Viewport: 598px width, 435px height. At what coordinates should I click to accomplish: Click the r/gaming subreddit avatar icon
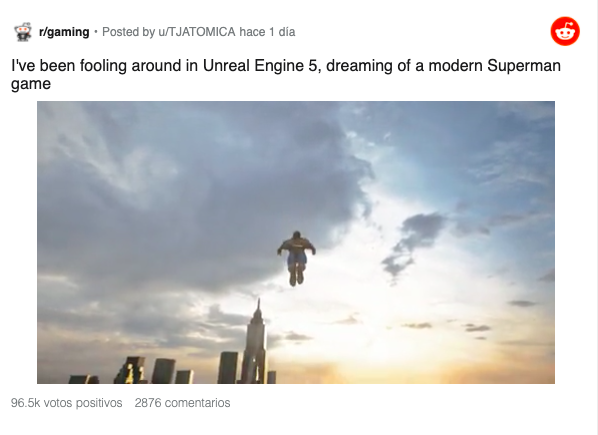pos(23,32)
